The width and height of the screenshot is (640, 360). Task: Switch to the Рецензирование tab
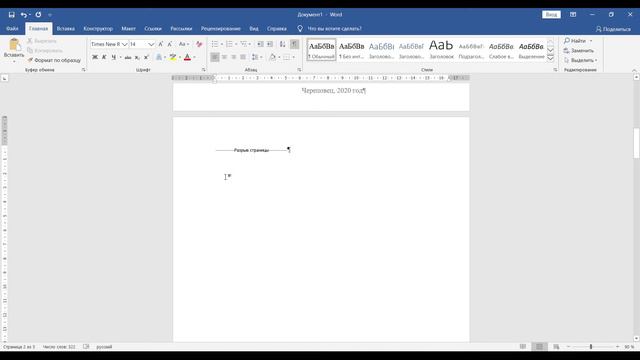pos(220,29)
